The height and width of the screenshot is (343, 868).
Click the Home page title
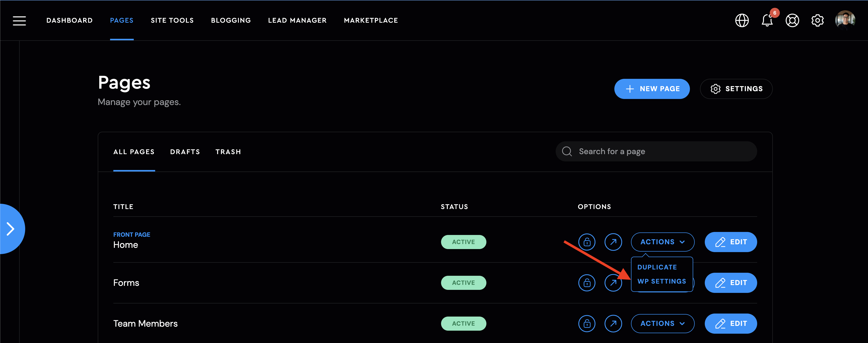pos(125,245)
